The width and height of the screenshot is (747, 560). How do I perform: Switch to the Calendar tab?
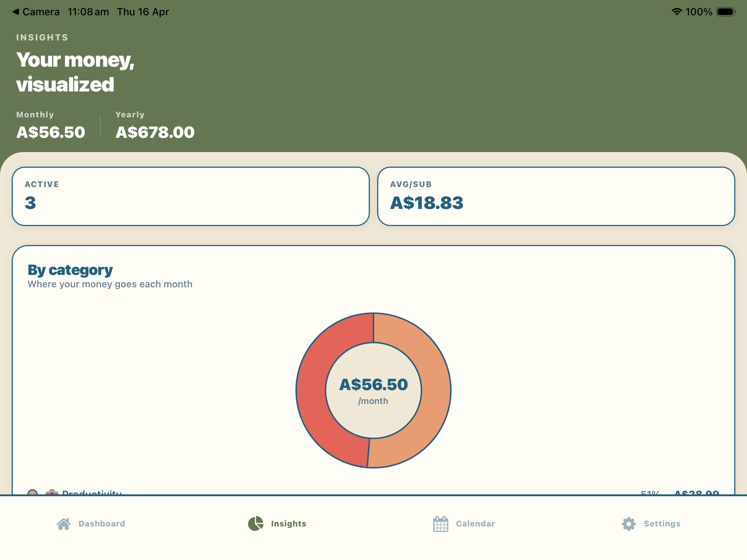tap(464, 524)
